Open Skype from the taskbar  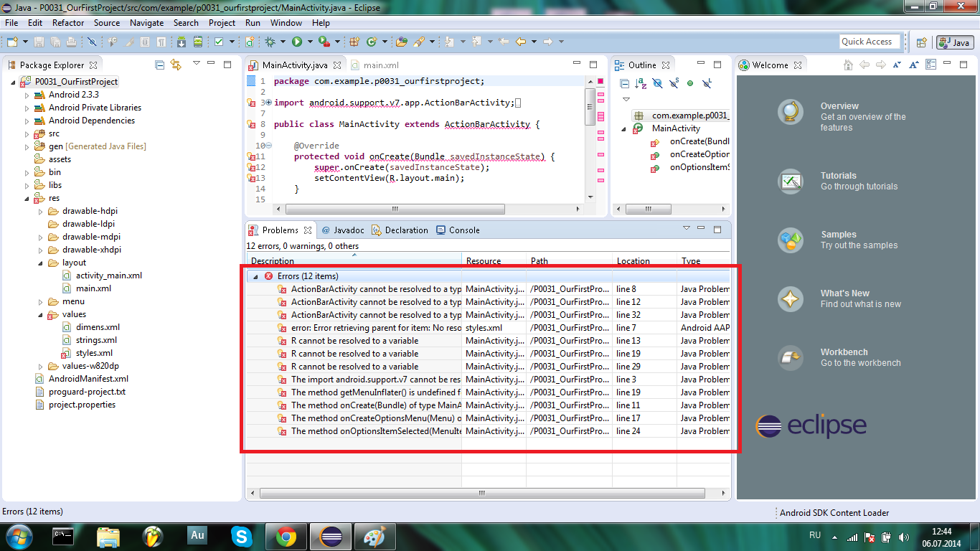pos(242,537)
